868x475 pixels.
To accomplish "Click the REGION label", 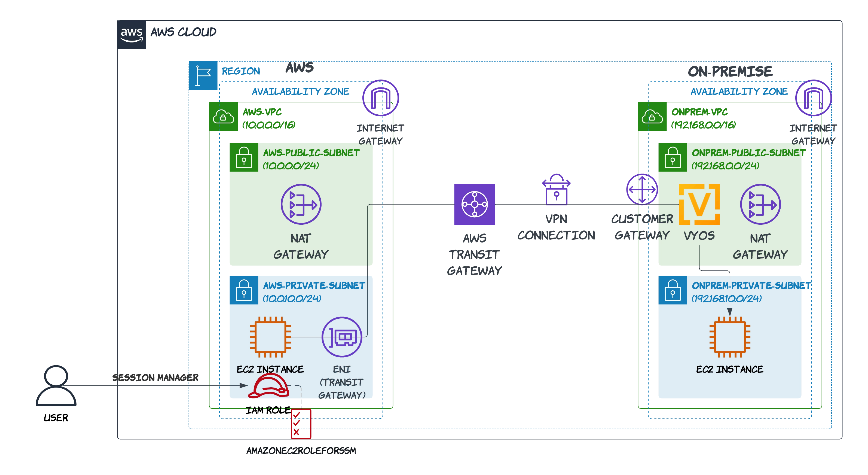I will point(241,71).
